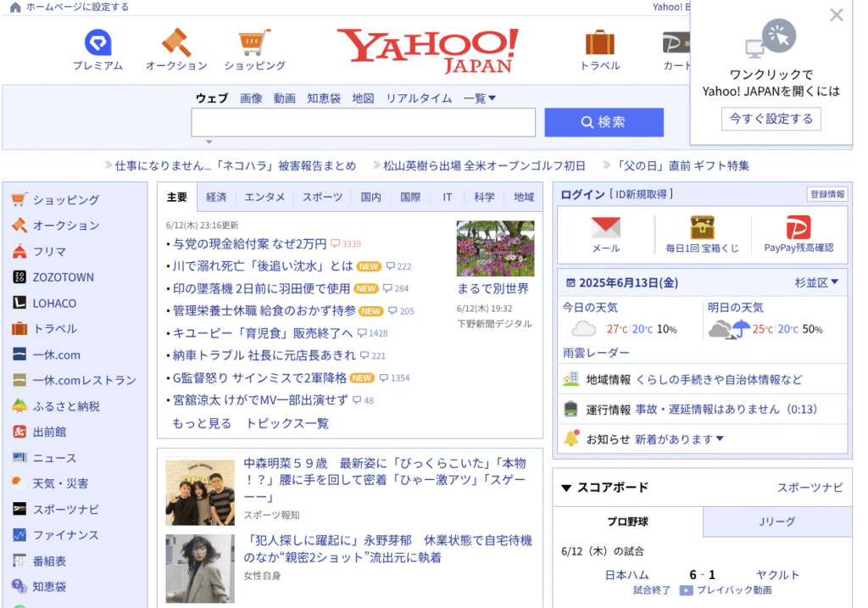
Task: Click inside the web search input field
Action: (x=363, y=122)
